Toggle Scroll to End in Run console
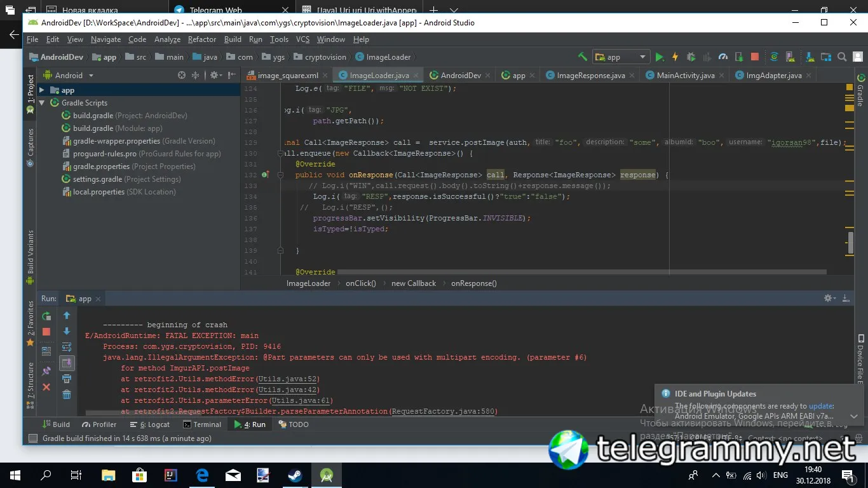 pos(67,363)
